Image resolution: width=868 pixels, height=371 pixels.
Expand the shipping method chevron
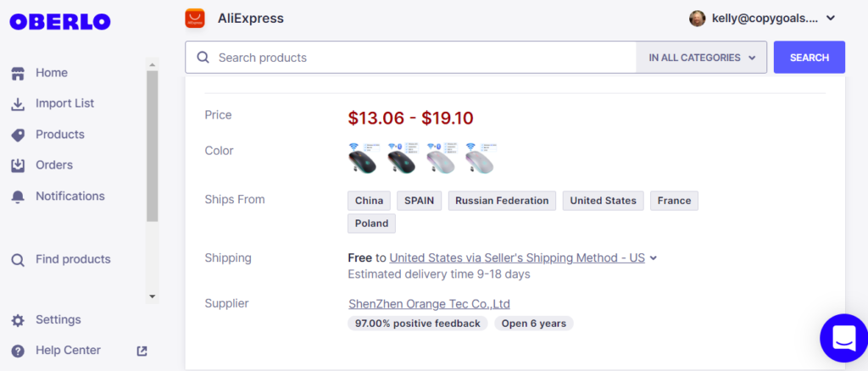click(654, 258)
